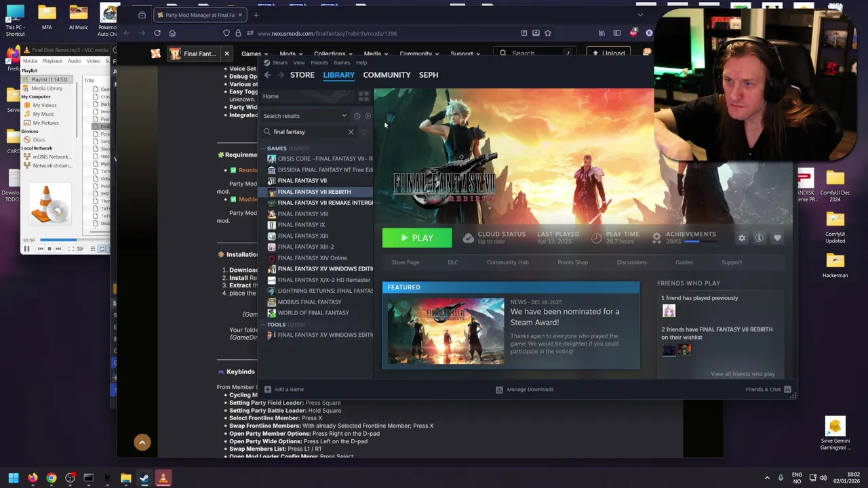The width and height of the screenshot is (868, 488).
Task: Expand the Nexus Community dropdown
Action: (x=419, y=54)
